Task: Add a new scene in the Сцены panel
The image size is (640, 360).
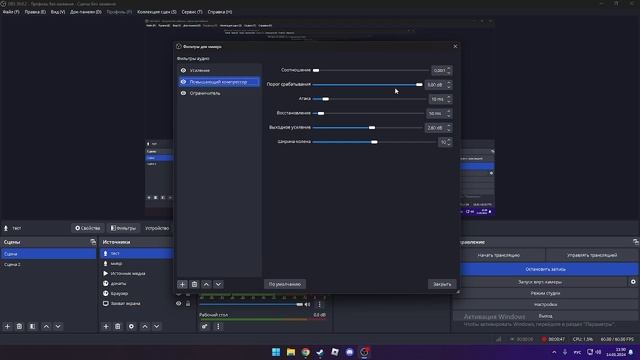Action: pyautogui.click(x=7, y=327)
